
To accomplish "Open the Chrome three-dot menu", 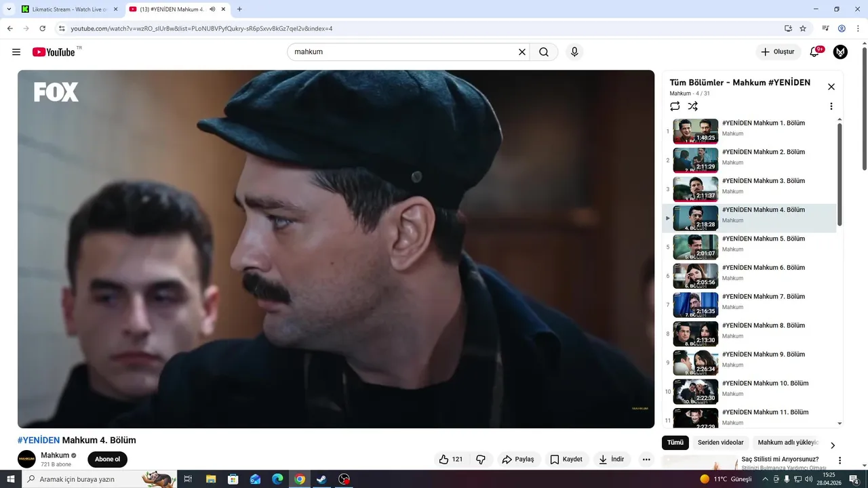I will tap(858, 28).
